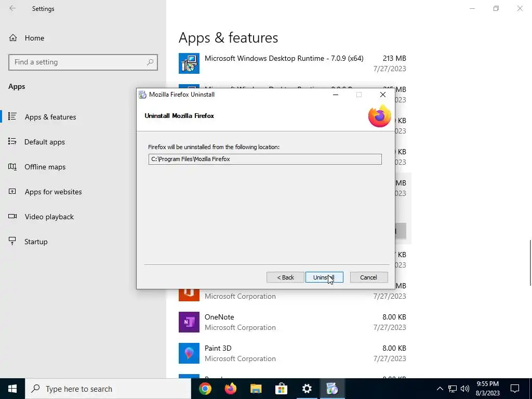532x399 pixels.
Task: Select Apps & features in sidebar
Action: pos(50,117)
